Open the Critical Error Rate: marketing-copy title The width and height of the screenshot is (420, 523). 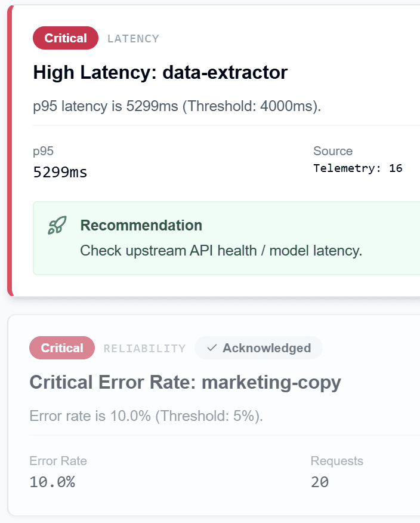point(186,382)
